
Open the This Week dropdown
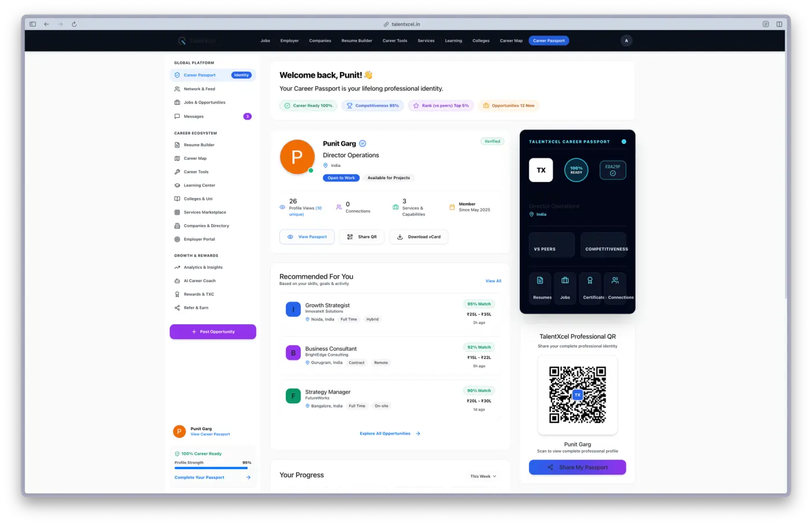(483, 476)
